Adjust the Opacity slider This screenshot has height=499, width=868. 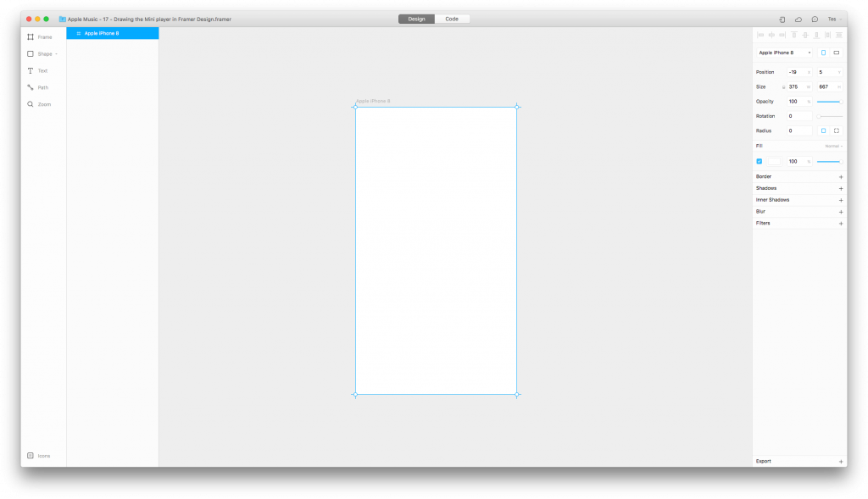tap(830, 102)
